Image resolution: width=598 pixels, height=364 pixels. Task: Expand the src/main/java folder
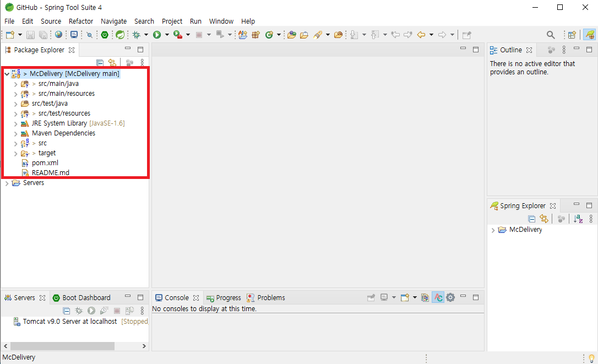tap(15, 84)
